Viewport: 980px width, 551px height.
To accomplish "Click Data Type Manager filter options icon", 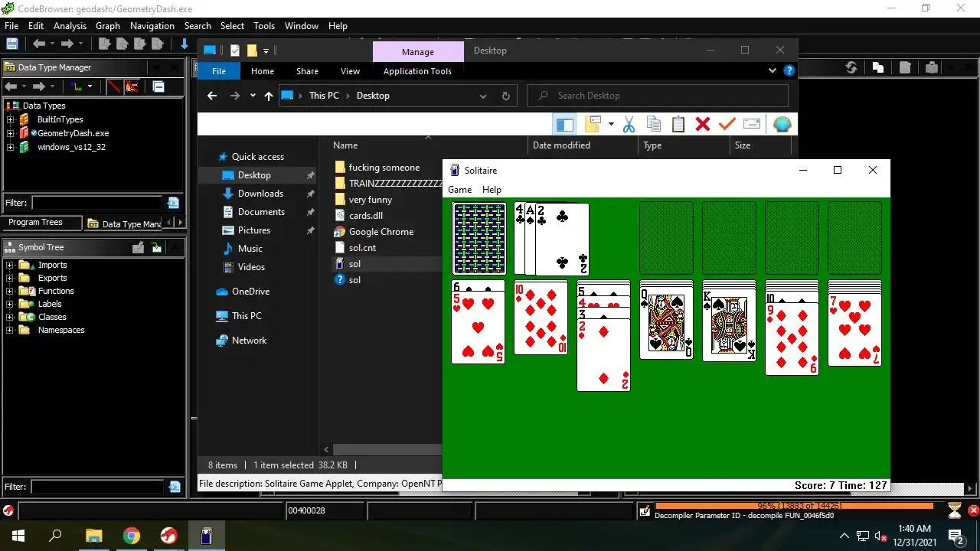I will click(173, 203).
